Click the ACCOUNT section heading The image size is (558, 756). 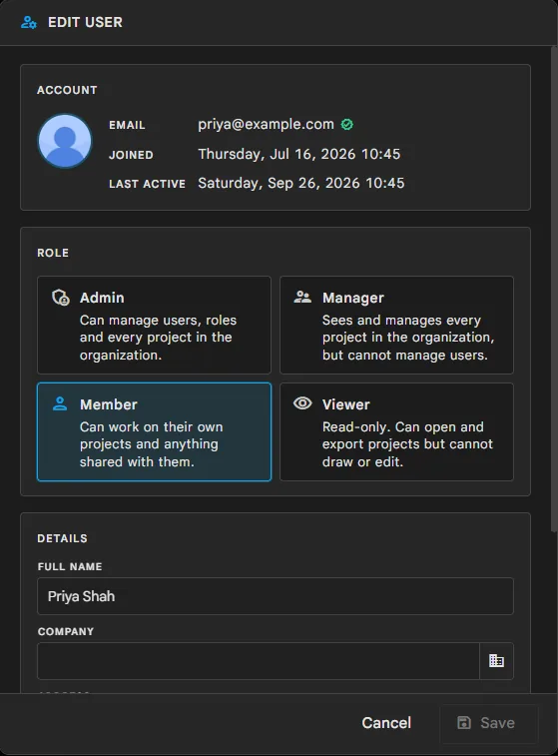point(67,90)
